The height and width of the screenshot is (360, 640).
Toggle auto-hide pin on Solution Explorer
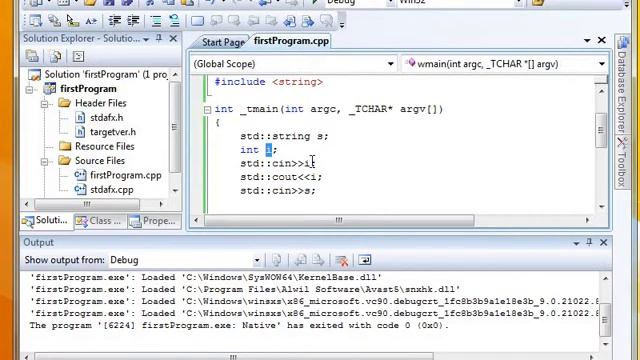pos(159,38)
